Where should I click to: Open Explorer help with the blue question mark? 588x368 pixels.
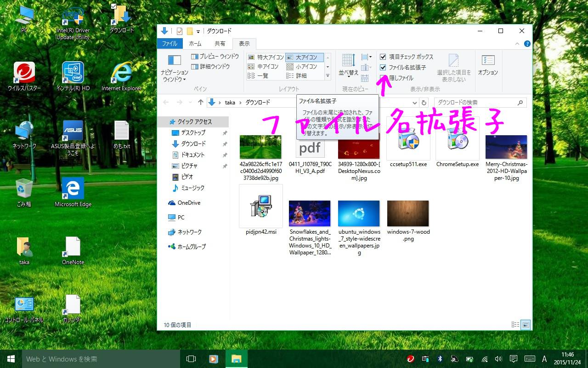(x=527, y=44)
